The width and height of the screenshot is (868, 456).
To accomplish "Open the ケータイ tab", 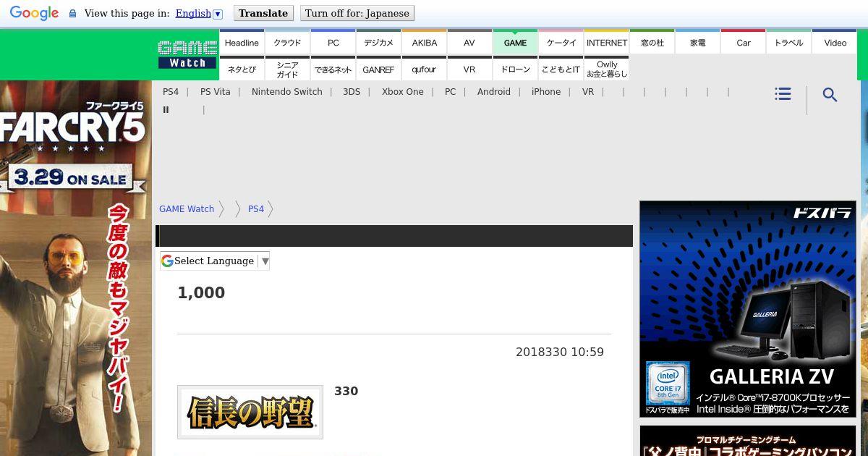I will coord(561,43).
